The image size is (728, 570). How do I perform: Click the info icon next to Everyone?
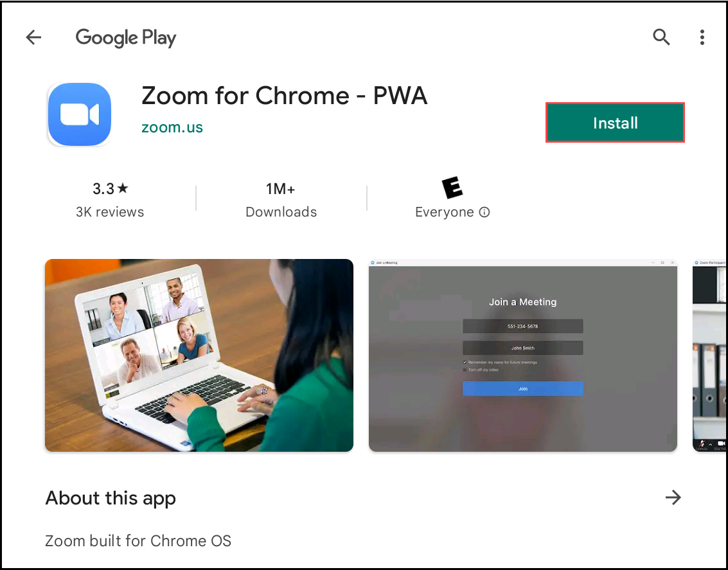tap(484, 212)
